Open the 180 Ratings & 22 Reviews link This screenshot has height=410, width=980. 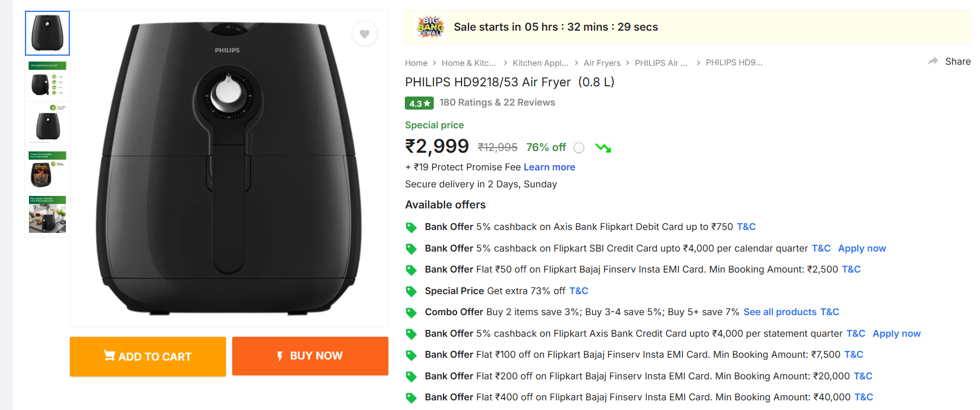[x=497, y=103]
